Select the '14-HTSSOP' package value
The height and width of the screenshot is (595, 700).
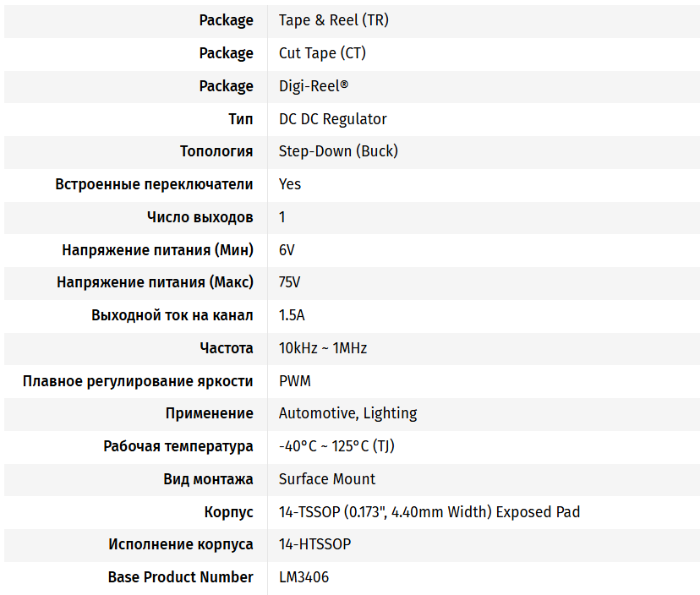point(314,544)
